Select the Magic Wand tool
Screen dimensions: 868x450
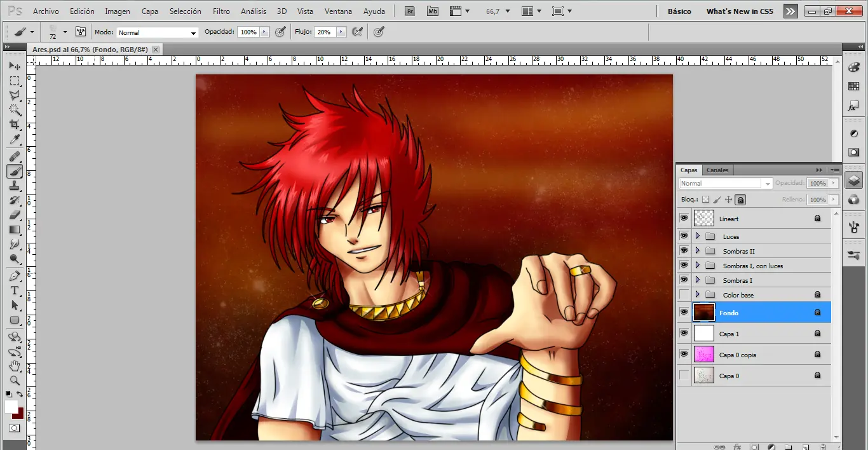[x=15, y=110]
